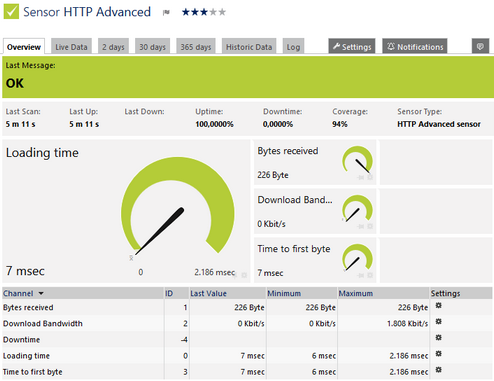Sort table by Last Value column header
The width and height of the screenshot is (494, 381).
[x=208, y=293]
